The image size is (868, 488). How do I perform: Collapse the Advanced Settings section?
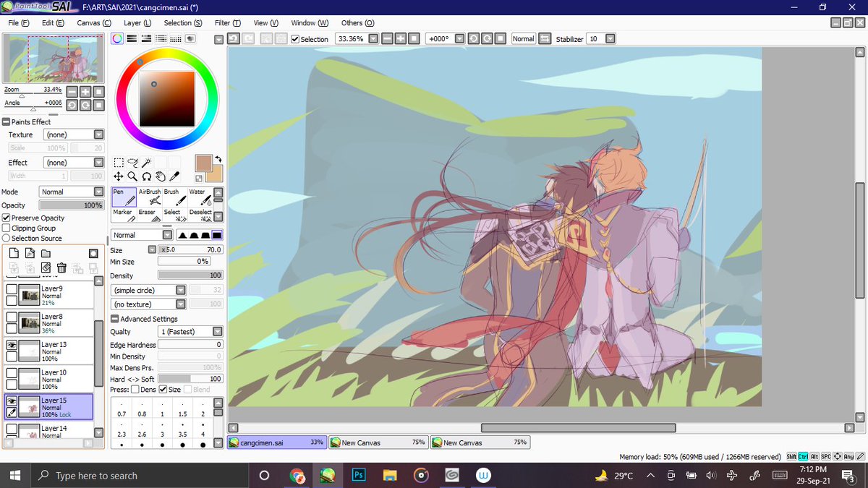[114, 319]
